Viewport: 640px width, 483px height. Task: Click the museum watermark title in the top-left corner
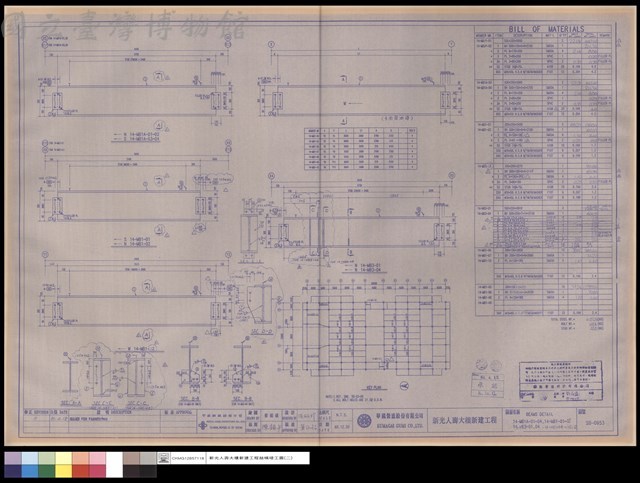[x=124, y=24]
